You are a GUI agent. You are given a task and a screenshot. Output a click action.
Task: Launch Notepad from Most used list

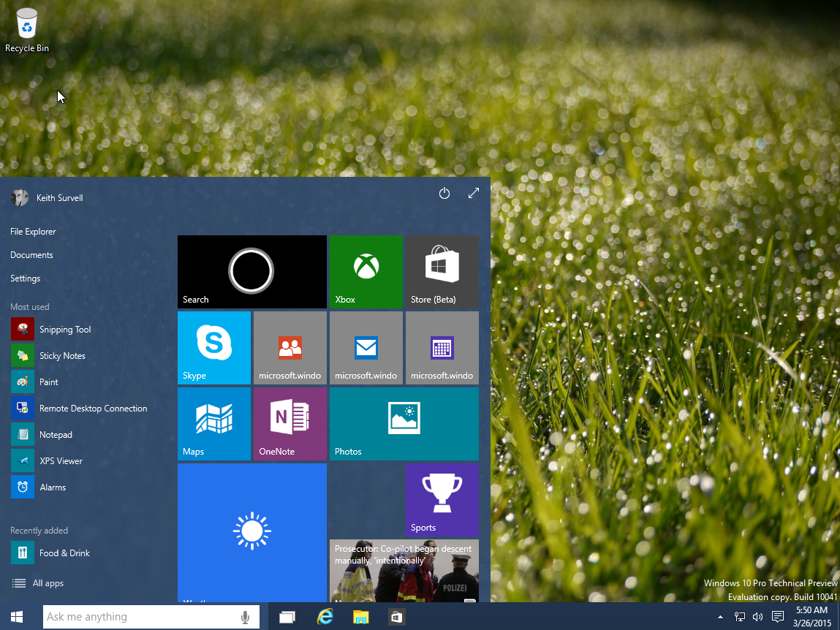pos(42,434)
